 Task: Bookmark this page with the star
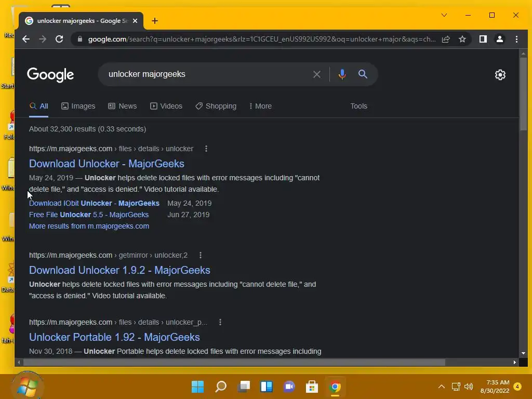click(462, 39)
